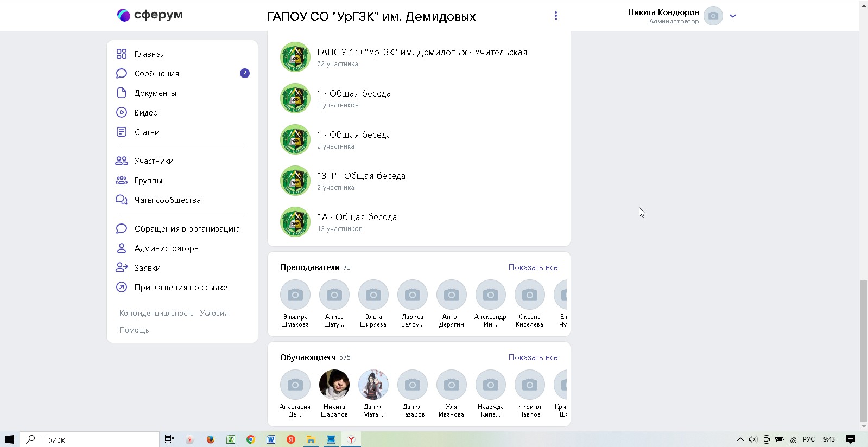Click the Windows taskbar search box
The height and width of the screenshot is (447, 868).
point(90,439)
